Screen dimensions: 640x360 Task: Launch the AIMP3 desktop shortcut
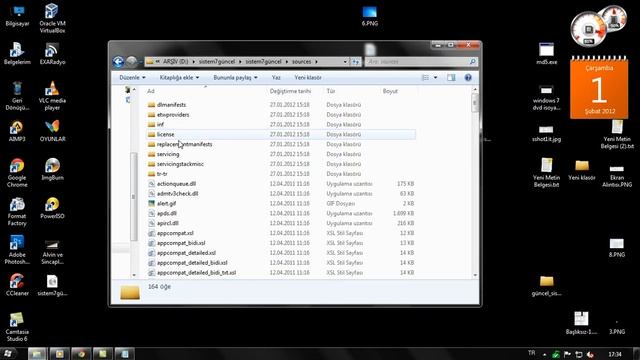[x=17, y=131]
